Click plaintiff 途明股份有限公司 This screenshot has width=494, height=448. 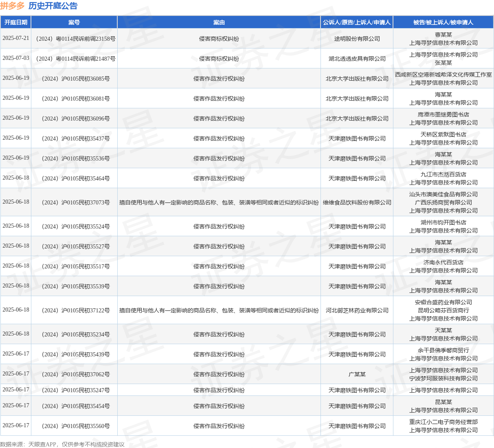point(357,39)
